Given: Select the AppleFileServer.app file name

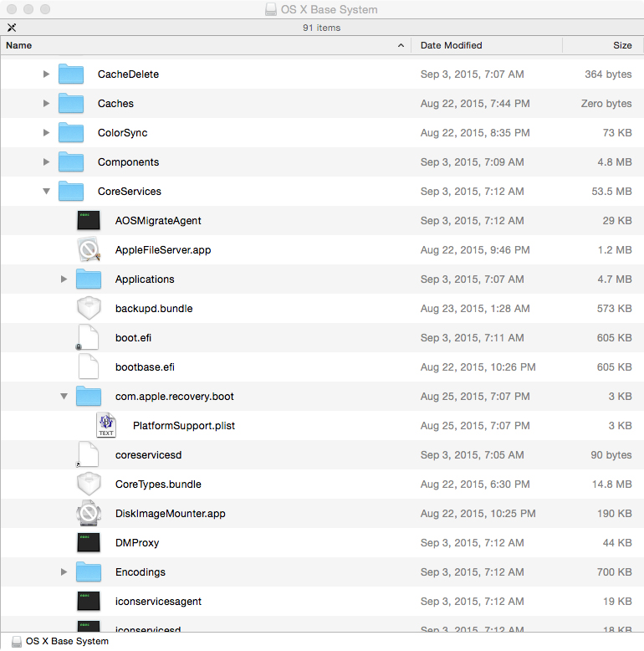Looking at the screenshot, I should (163, 250).
